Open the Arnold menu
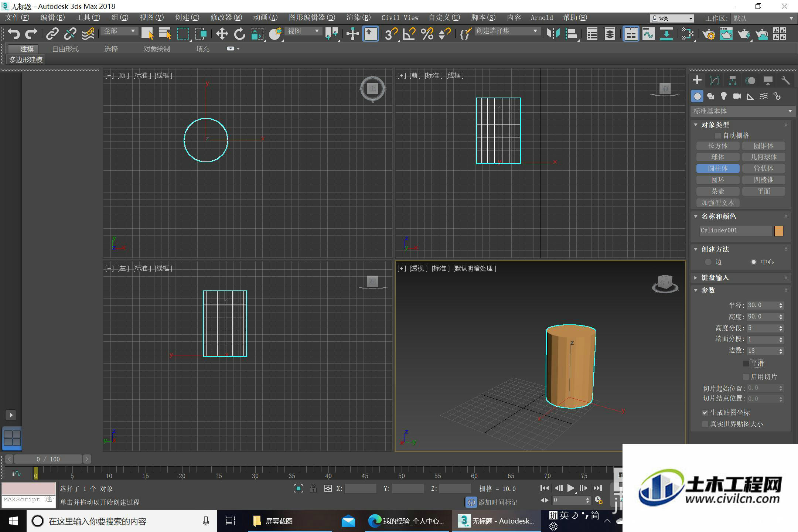The image size is (798, 532). (x=542, y=18)
